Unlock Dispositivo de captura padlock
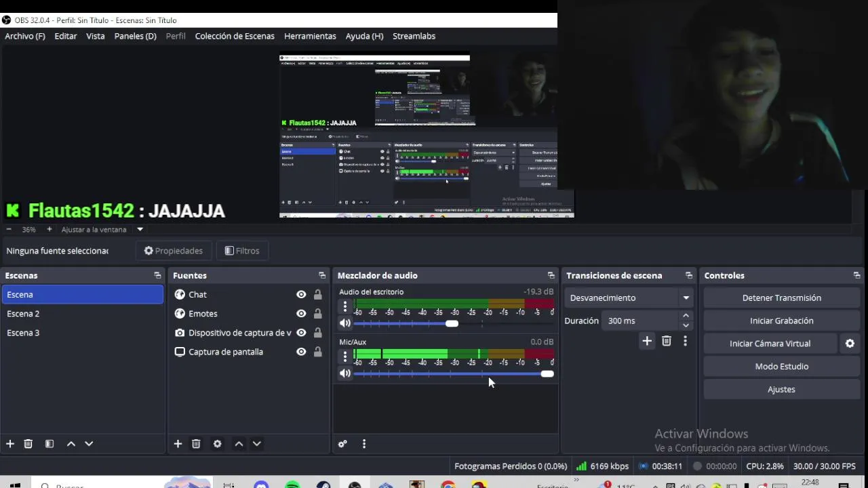 click(x=317, y=333)
